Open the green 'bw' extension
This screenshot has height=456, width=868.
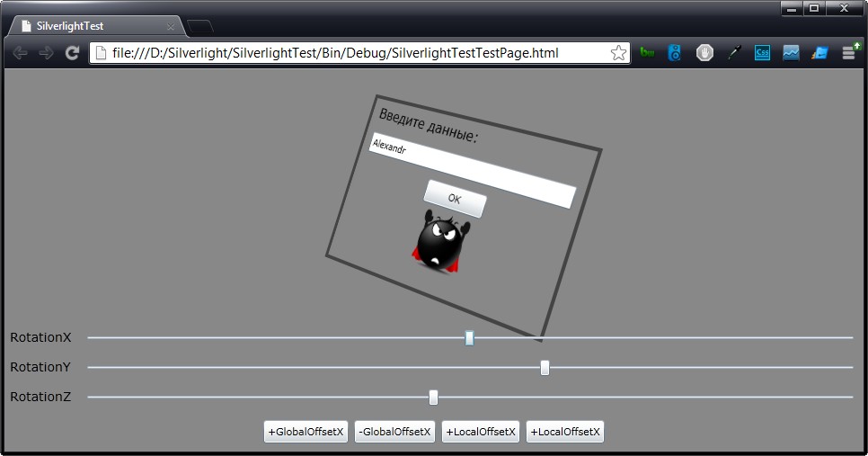647,53
